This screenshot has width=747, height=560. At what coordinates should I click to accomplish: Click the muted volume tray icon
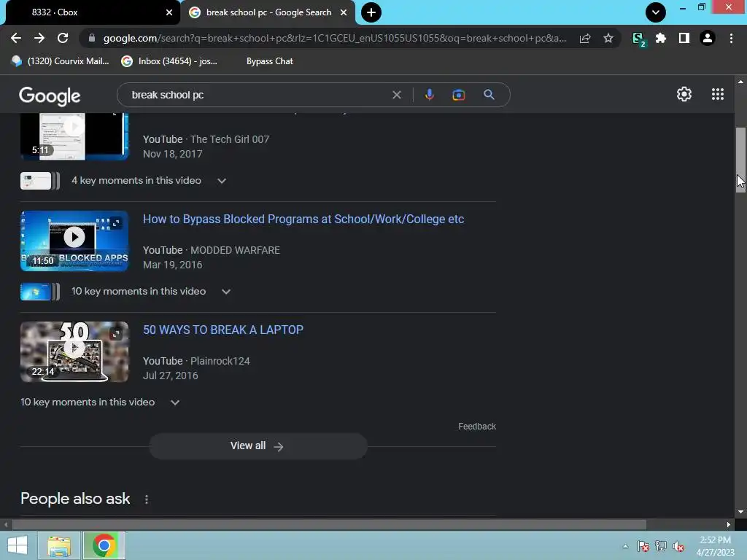pos(678,546)
